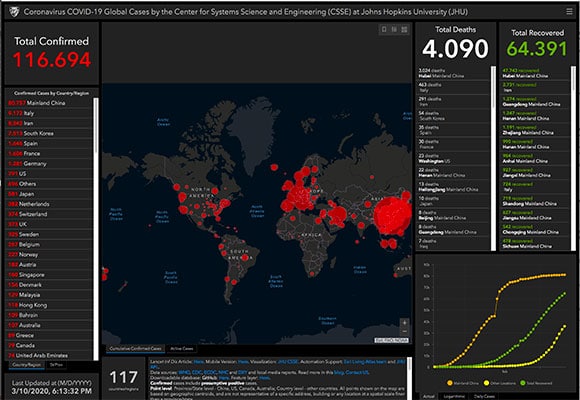Select South Korea in confirmed cases list
The height and width of the screenshot is (400, 580).
pyautogui.click(x=49, y=133)
